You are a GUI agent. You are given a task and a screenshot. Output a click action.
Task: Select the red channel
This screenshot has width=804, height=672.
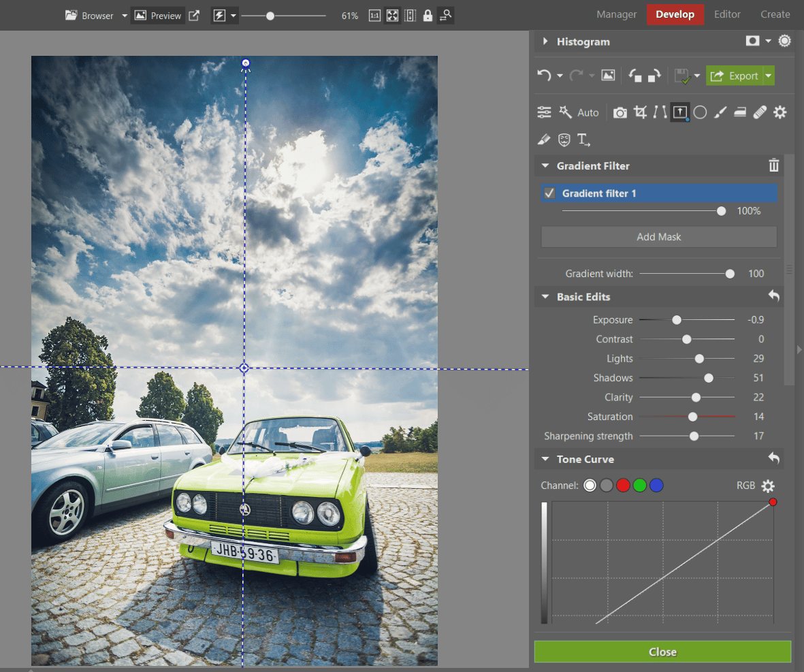coord(623,485)
